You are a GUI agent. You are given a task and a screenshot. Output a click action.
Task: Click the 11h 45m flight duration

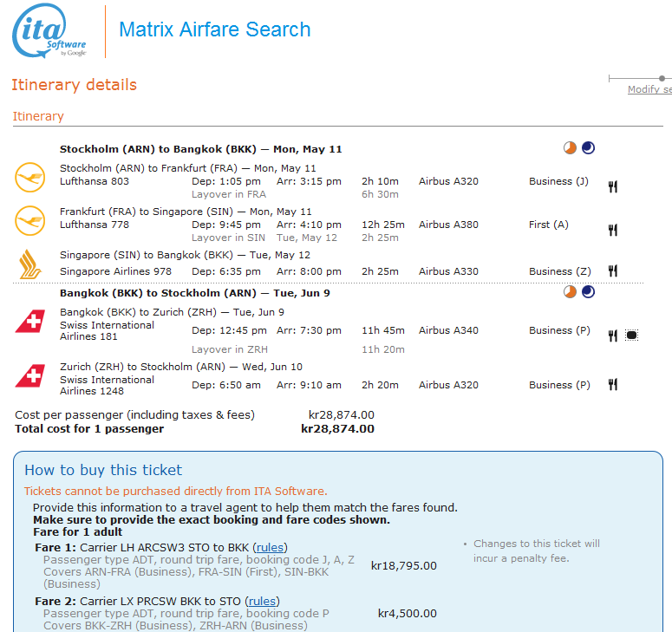[382, 330]
